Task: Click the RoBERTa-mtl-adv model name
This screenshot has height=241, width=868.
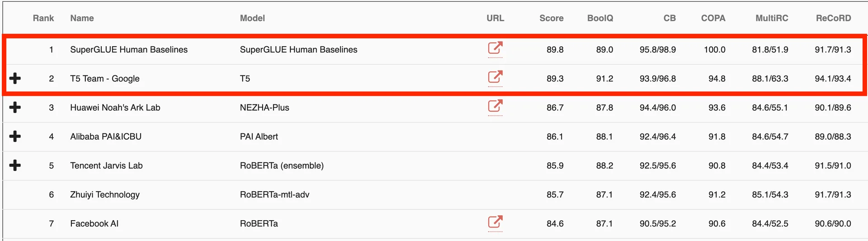Action: [x=274, y=194]
